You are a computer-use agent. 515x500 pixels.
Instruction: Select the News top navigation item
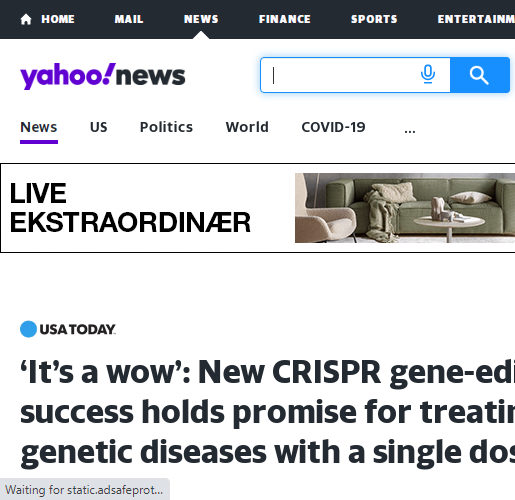point(201,19)
